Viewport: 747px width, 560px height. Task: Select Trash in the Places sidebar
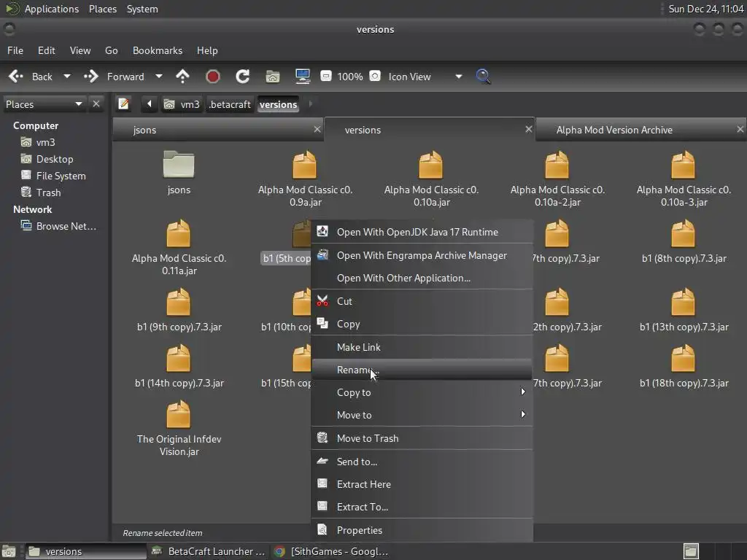(x=48, y=192)
